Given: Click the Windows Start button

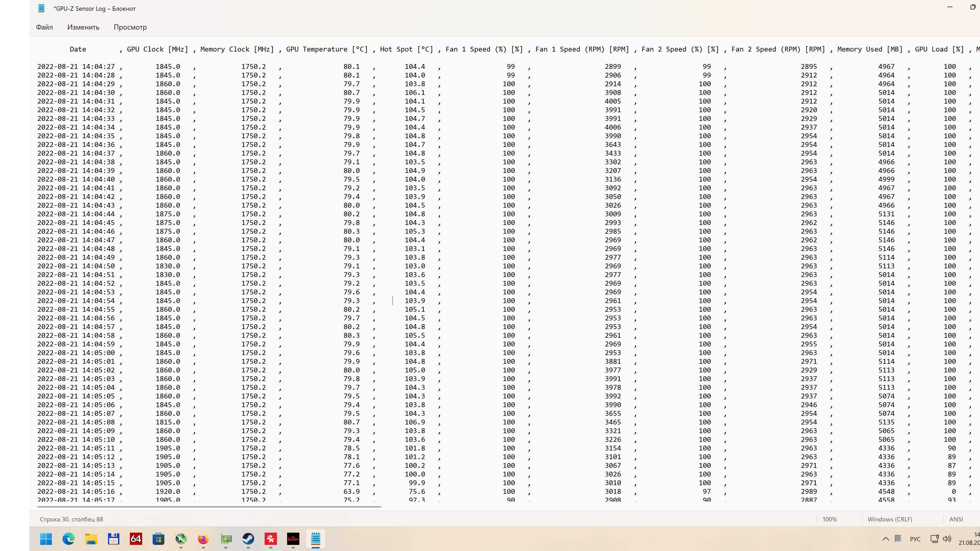Looking at the screenshot, I should click(46, 539).
